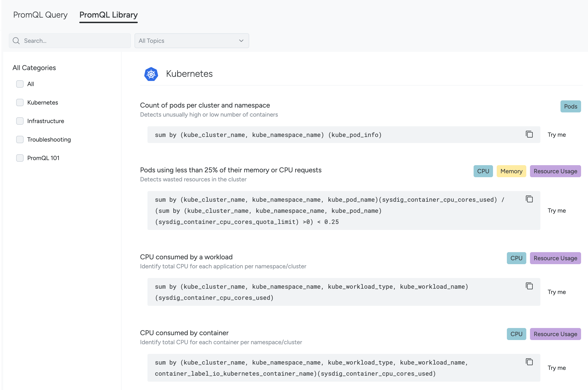The width and height of the screenshot is (588, 390).
Task: Copy the pods under 25% requests query
Action: pyautogui.click(x=529, y=199)
